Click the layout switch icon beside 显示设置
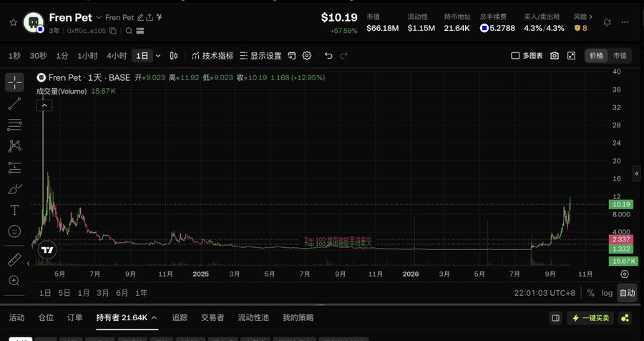 pyautogui.click(x=292, y=56)
